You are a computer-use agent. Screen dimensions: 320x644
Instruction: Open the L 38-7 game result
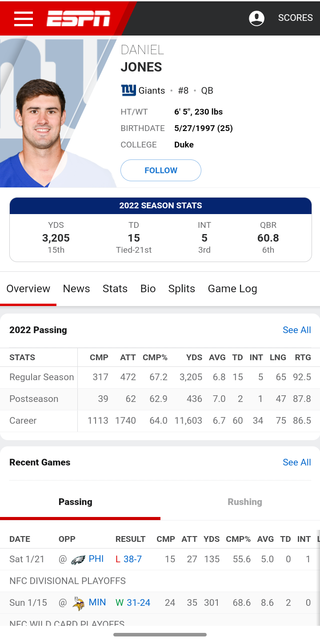(129, 559)
